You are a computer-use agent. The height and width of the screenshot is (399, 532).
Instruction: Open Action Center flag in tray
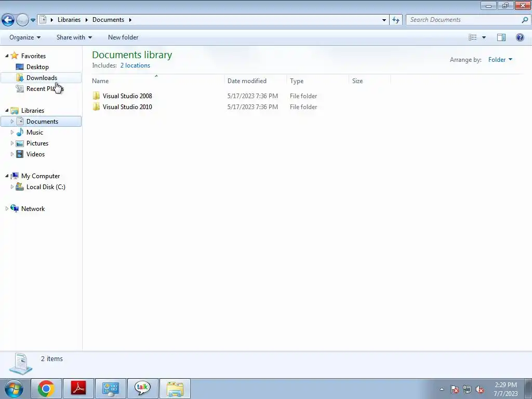point(455,389)
